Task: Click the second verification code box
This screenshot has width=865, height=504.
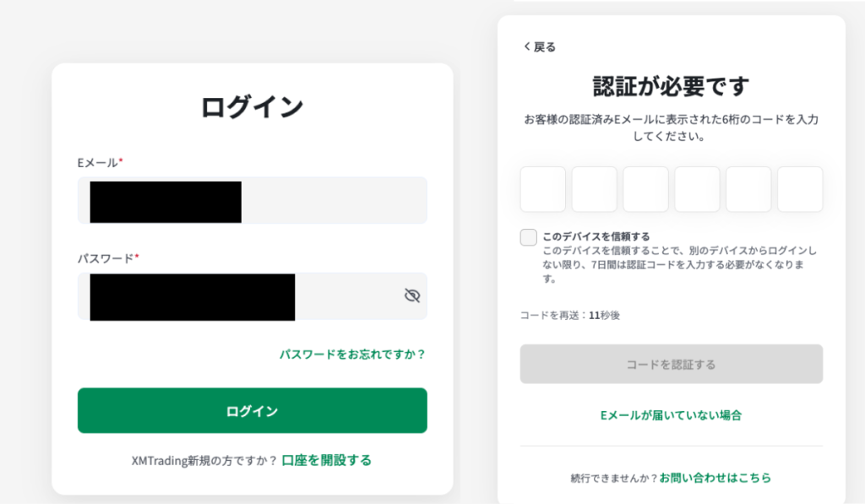Action: coord(594,188)
